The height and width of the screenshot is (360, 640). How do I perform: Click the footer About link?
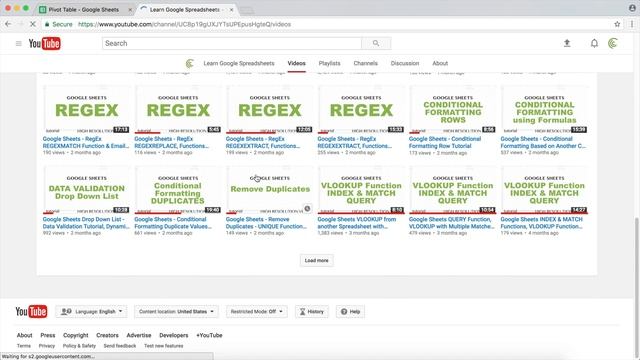24,335
